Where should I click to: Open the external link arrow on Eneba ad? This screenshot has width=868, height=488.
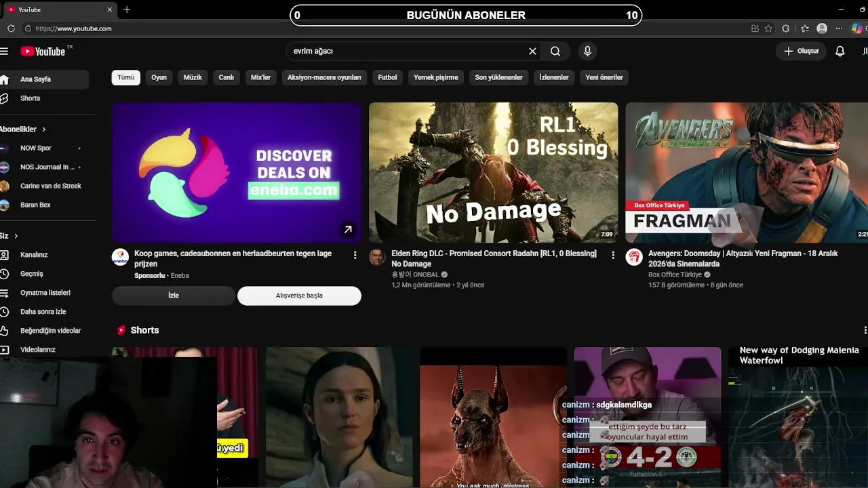348,230
